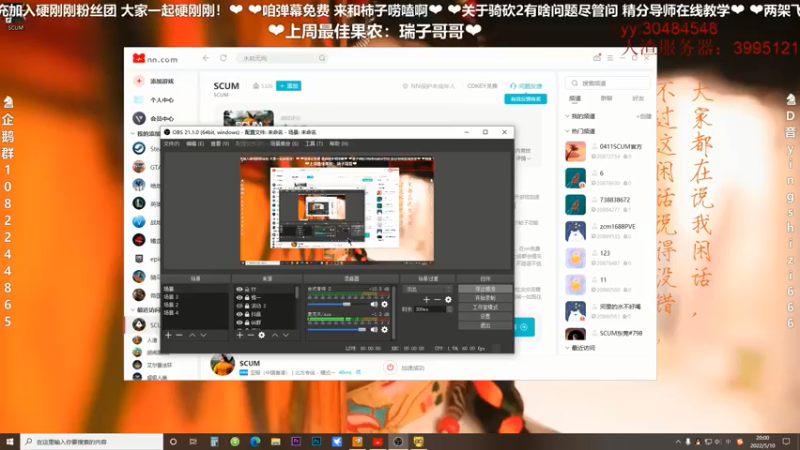Switch to 好友 tab in nn.com right panel
This screenshot has height=450, width=800.
point(638,98)
